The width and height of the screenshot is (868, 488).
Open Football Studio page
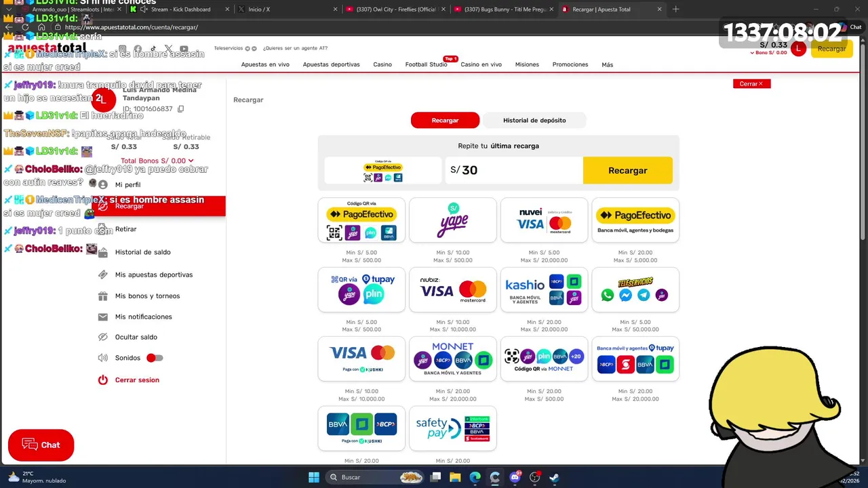tap(426, 64)
